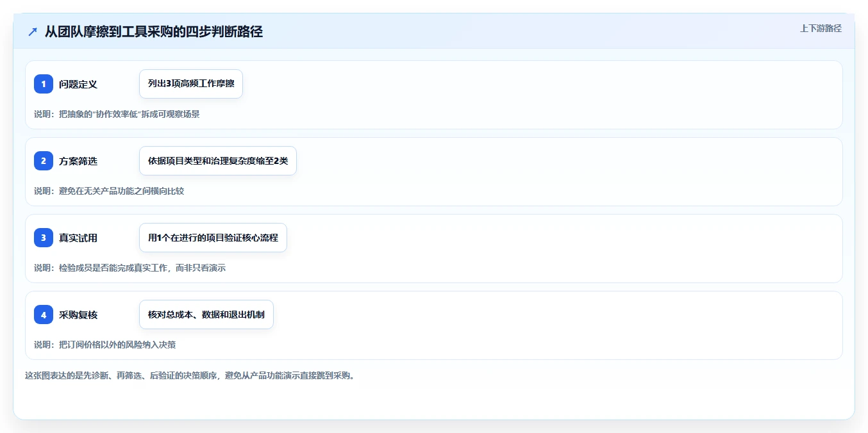Click the step 3 number badge

pyautogui.click(x=44, y=238)
